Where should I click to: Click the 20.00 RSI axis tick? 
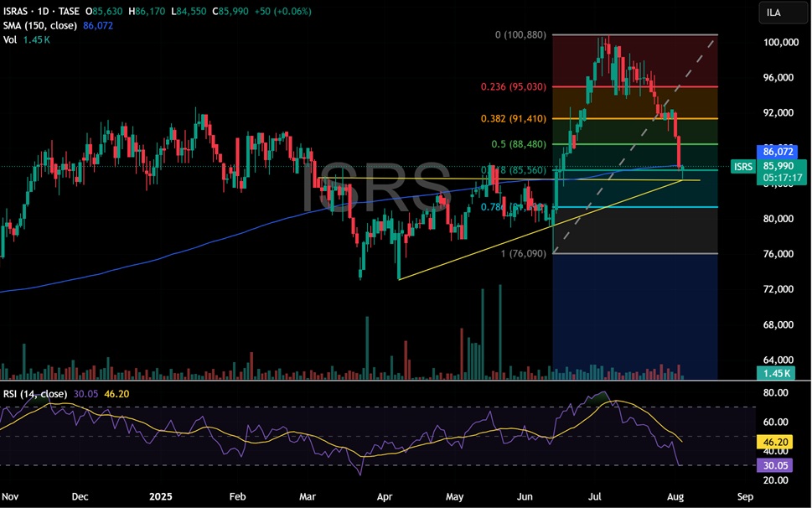coord(776,480)
